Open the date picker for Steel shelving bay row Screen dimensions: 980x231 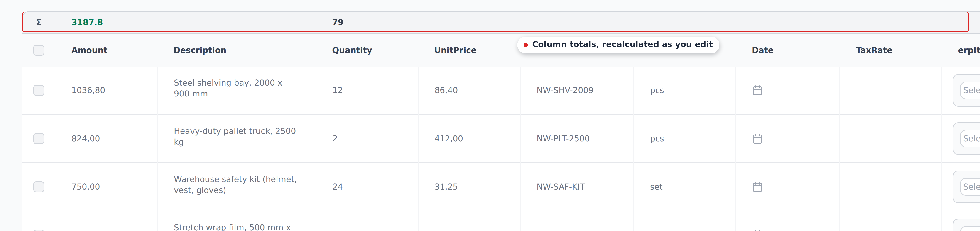click(757, 90)
